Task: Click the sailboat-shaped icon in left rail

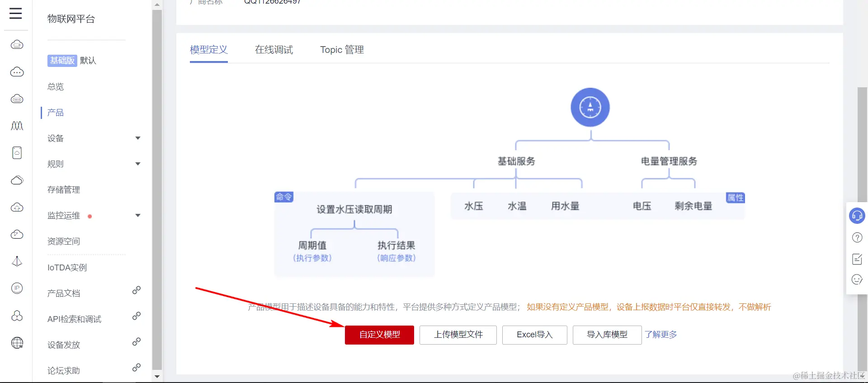Action: tap(17, 261)
